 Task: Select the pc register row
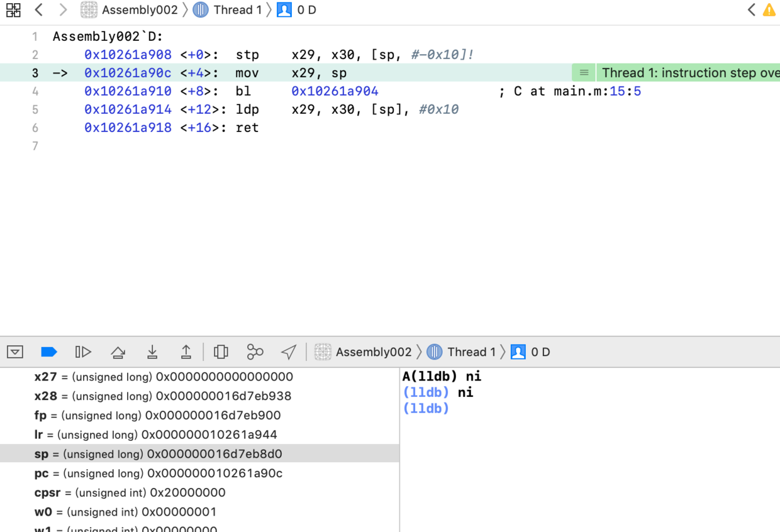pyautogui.click(x=199, y=473)
